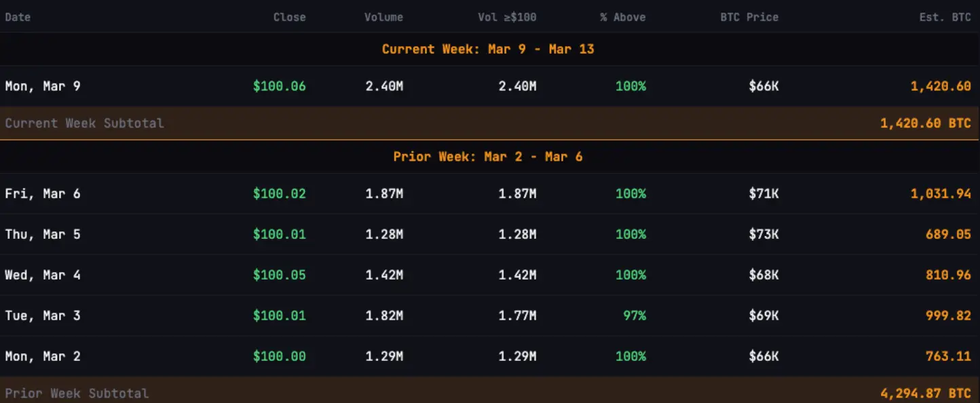Screen dimensions: 980x403
Task: Click the 1.77M Vol ≥$100 value
Action: click(517, 315)
